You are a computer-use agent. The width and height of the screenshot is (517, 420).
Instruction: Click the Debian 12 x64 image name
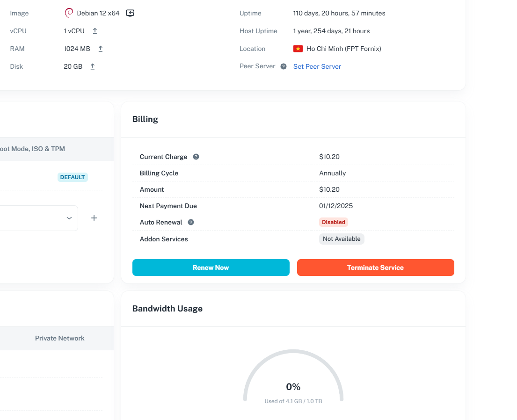pyautogui.click(x=98, y=13)
